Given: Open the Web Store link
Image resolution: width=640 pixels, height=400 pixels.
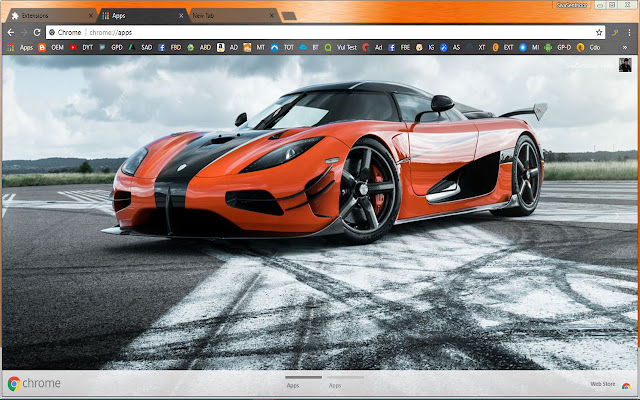Looking at the screenshot, I should pyautogui.click(x=610, y=384).
